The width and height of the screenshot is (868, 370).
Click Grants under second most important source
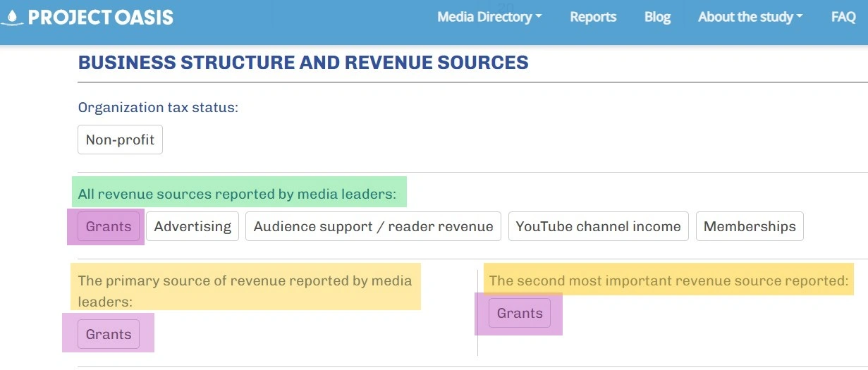(x=520, y=313)
